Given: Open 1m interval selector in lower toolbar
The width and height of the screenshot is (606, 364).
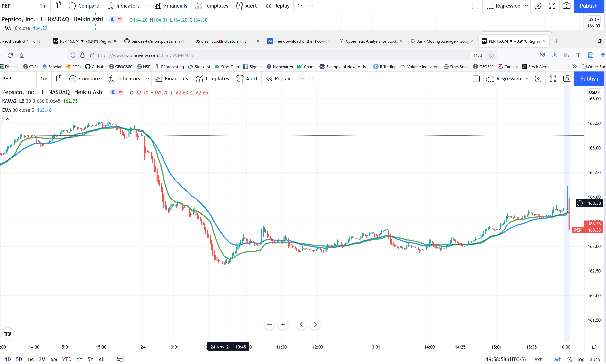Looking at the screenshot, I should [x=44, y=79].
